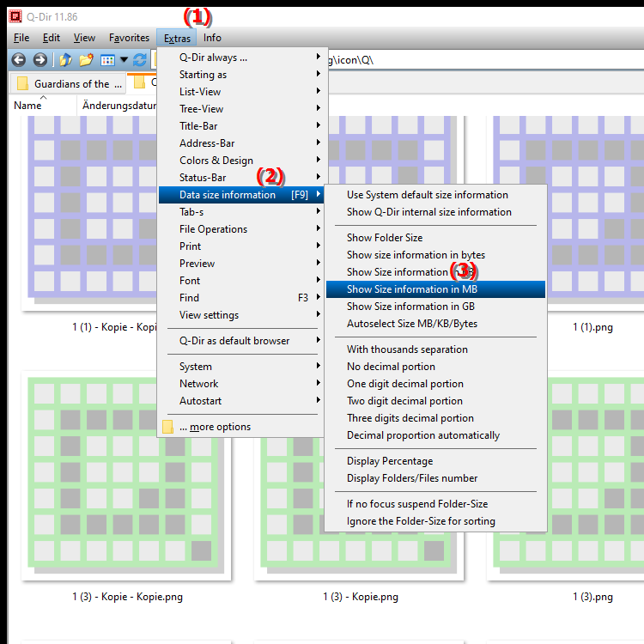The width and height of the screenshot is (644, 644).
Task: Toggle With thousands separation
Action: click(x=435, y=349)
